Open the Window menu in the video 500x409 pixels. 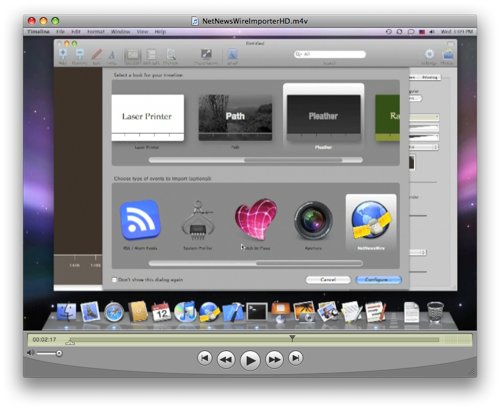(120, 32)
